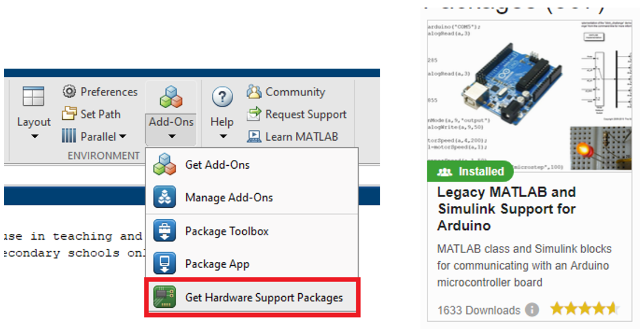
Task: Click the downloads info icon
Action: tap(532, 309)
